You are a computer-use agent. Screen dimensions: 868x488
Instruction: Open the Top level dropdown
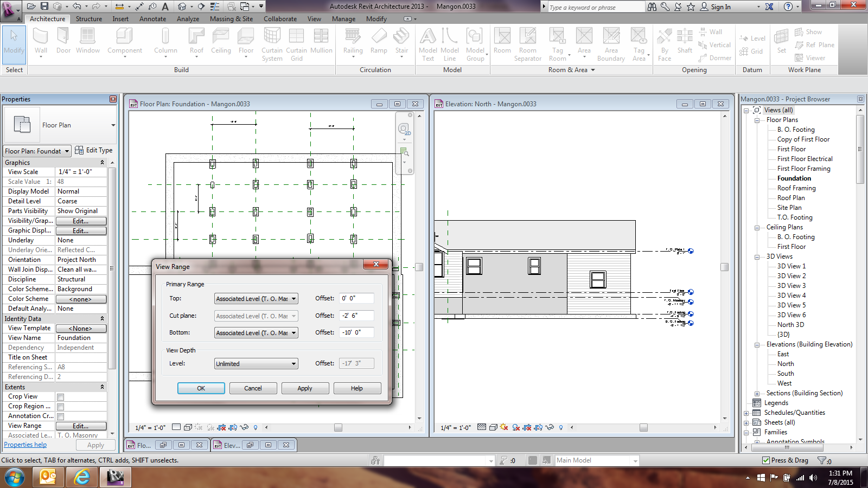tap(256, 299)
